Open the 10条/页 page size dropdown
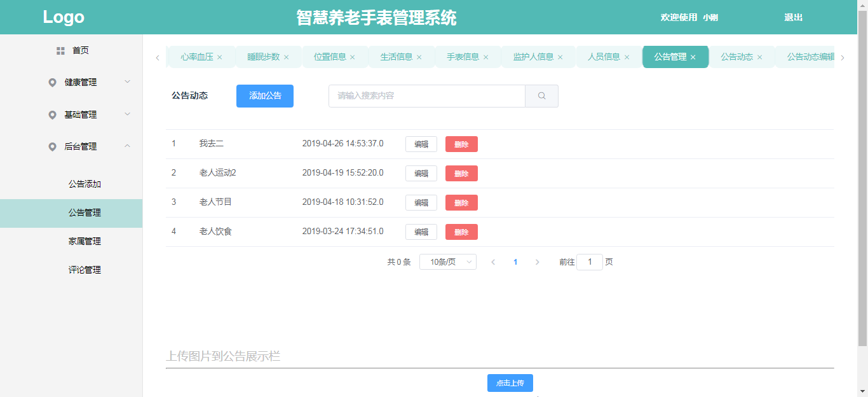Screen dimensions: 868x397 [x=447, y=262]
